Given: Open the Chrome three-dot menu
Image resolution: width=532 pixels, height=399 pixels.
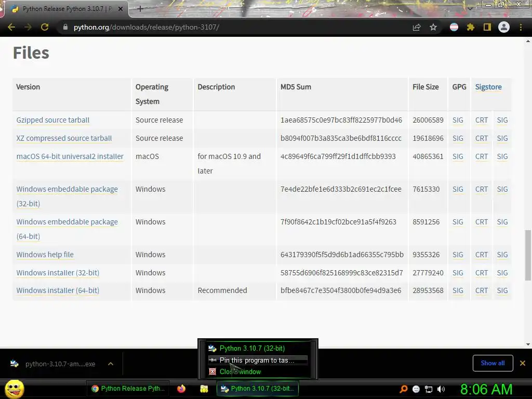Looking at the screenshot, I should (521, 27).
